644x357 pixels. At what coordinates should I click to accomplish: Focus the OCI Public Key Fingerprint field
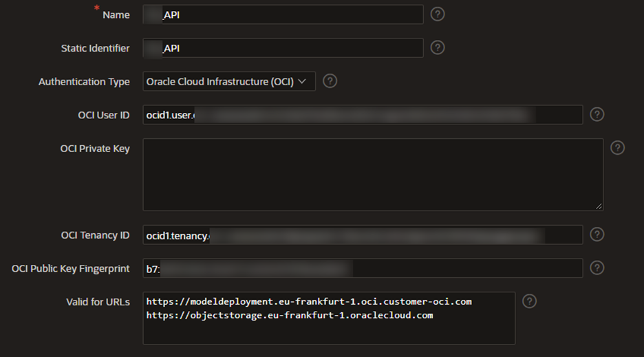click(x=363, y=268)
